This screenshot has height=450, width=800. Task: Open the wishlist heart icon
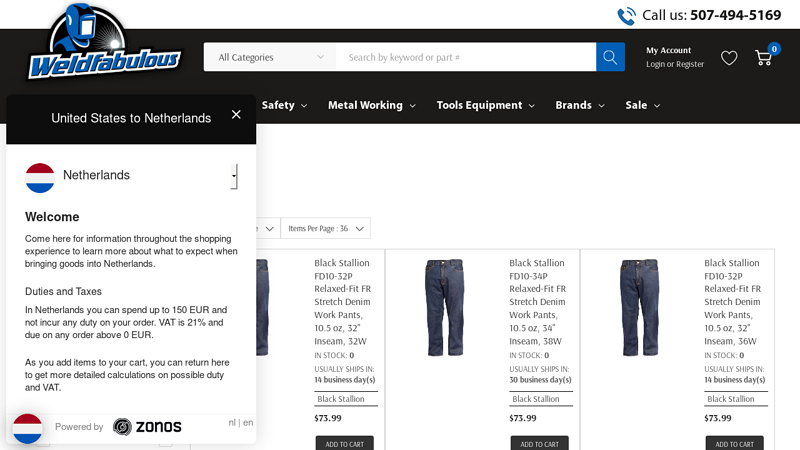(729, 58)
